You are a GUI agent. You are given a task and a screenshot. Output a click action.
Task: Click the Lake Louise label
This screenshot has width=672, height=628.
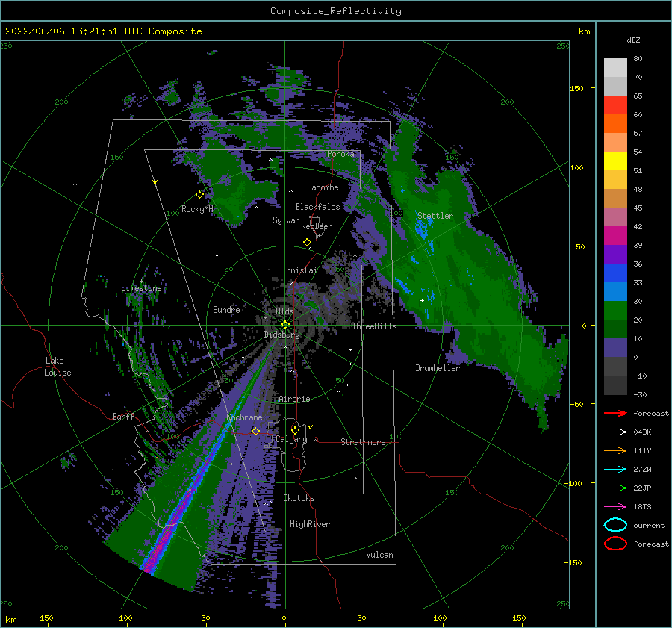click(x=57, y=367)
